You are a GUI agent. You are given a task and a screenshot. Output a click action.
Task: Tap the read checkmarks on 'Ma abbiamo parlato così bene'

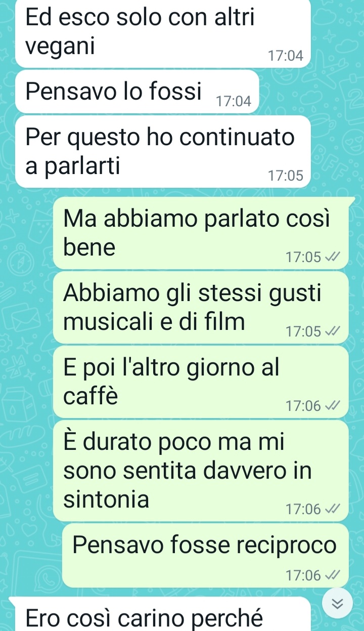tap(332, 257)
